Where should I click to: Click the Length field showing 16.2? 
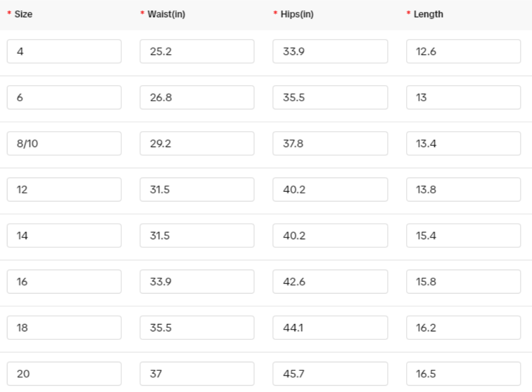pos(463,327)
